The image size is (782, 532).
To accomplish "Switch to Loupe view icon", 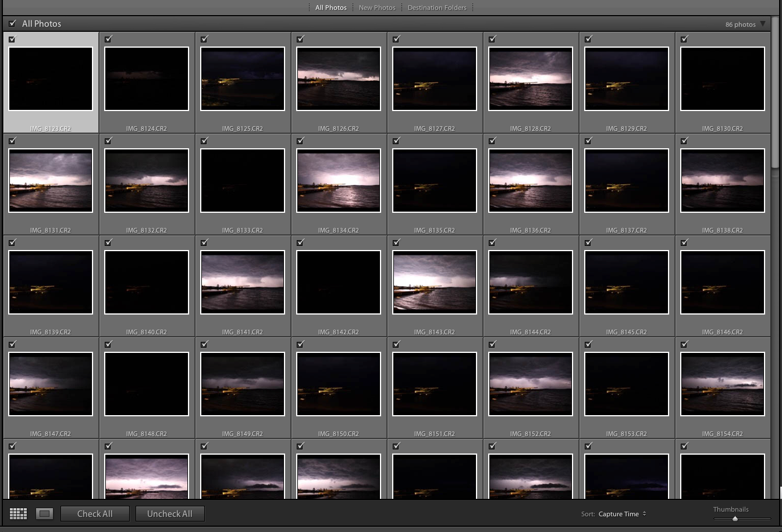I will (x=45, y=513).
